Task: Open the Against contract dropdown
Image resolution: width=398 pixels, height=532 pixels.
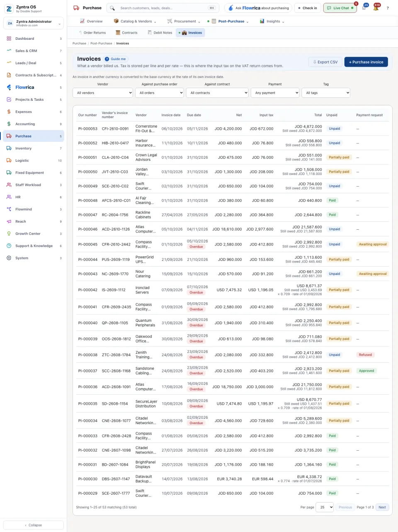Action: coord(217,93)
